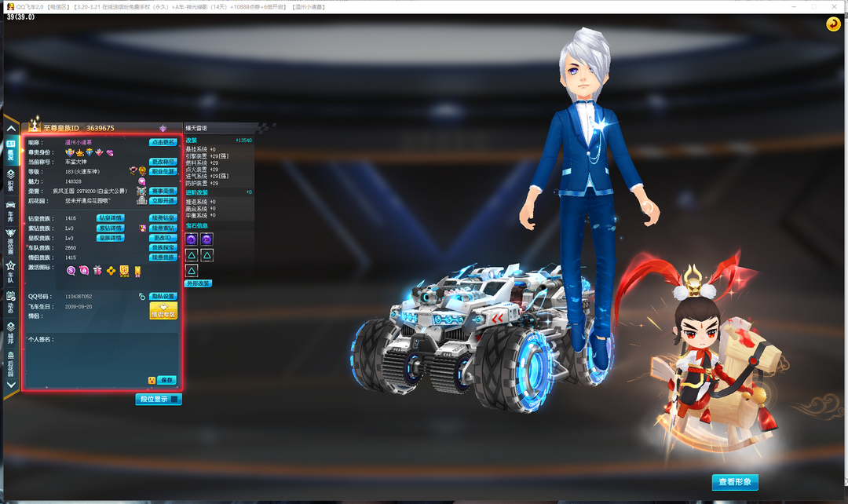Viewport: 848px width, 504px height.
Task: Open the 职业生涯 career button
Action: tap(163, 171)
